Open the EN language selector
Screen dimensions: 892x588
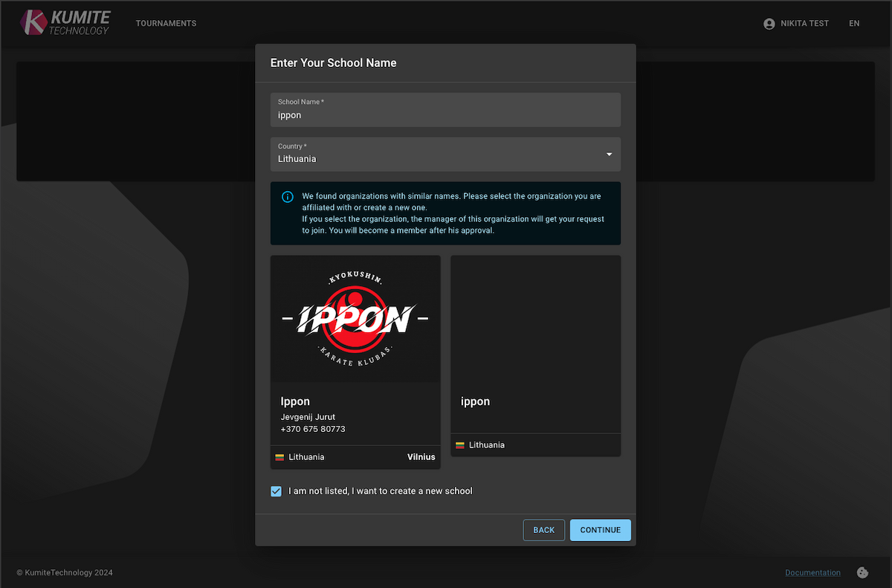[854, 24]
